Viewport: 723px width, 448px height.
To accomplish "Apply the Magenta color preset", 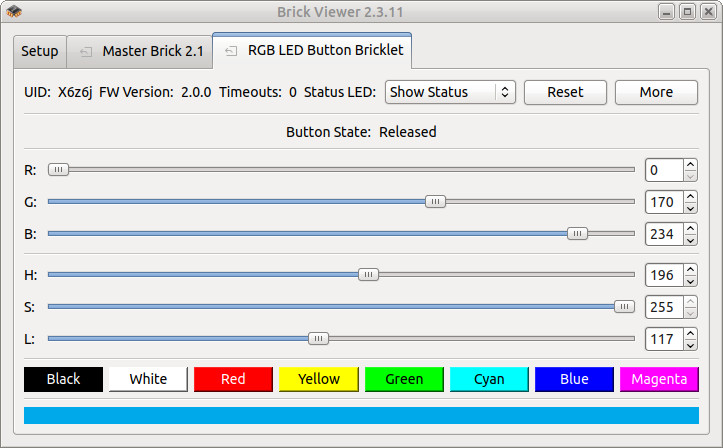I will click(659, 379).
